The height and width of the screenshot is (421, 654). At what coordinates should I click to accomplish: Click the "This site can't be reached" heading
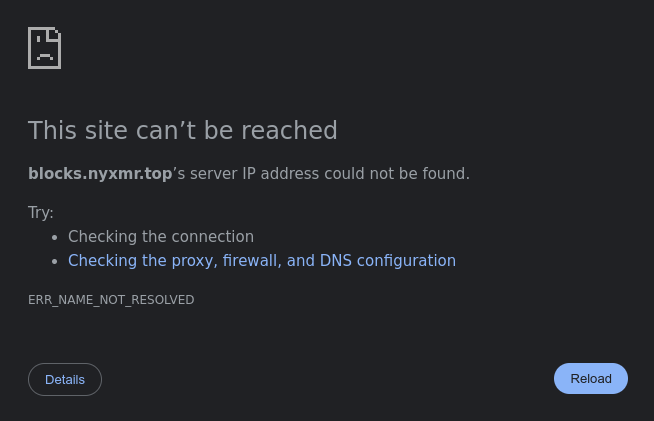[182, 131]
